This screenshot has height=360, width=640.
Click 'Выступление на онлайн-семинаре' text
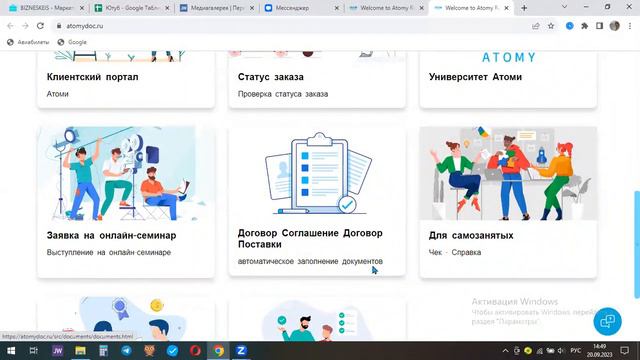click(x=109, y=252)
